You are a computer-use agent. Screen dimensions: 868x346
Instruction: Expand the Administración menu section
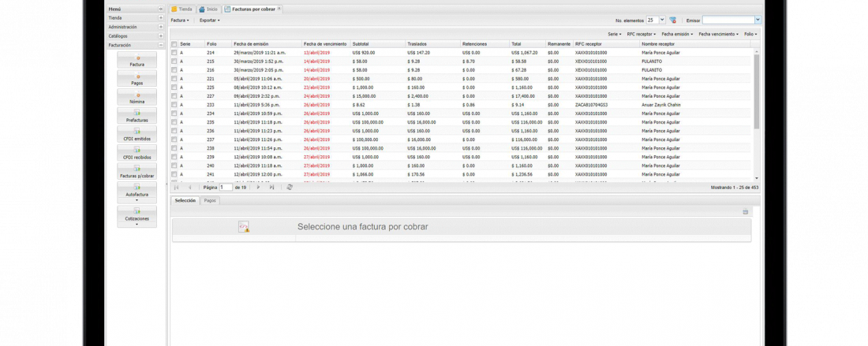[161, 27]
